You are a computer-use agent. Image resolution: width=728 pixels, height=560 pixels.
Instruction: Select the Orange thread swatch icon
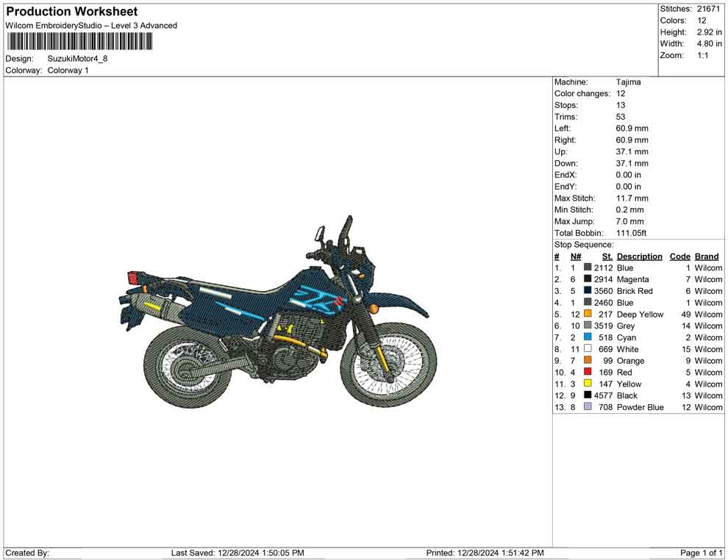point(588,361)
